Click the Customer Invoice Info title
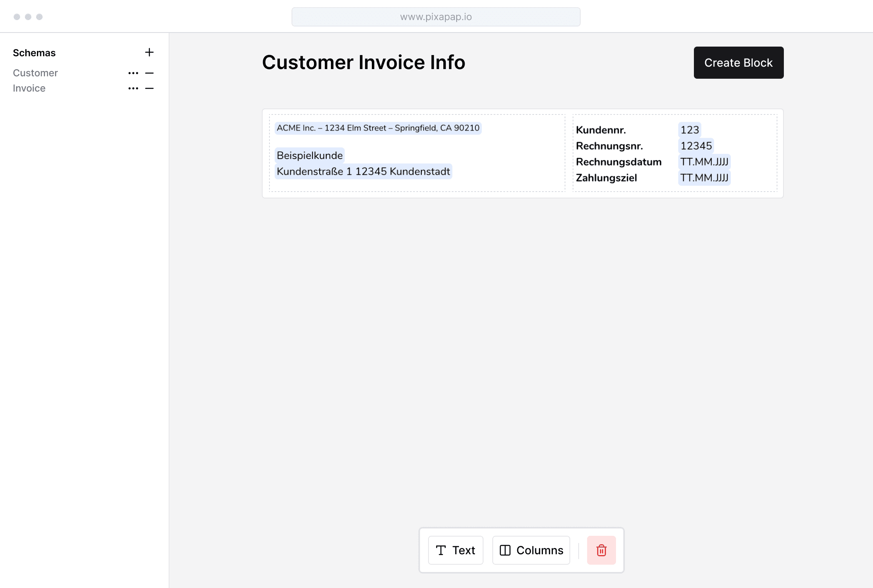 click(363, 62)
